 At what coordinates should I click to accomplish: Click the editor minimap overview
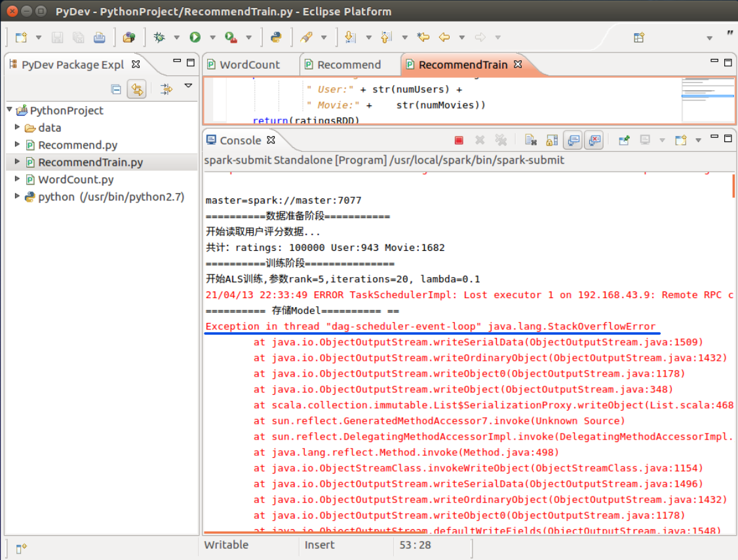coord(707,99)
